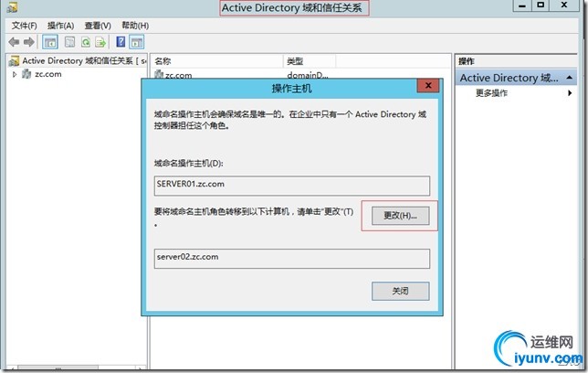The width and height of the screenshot is (588, 373).
Task: Click the 操作 pane header
Action: 516,61
